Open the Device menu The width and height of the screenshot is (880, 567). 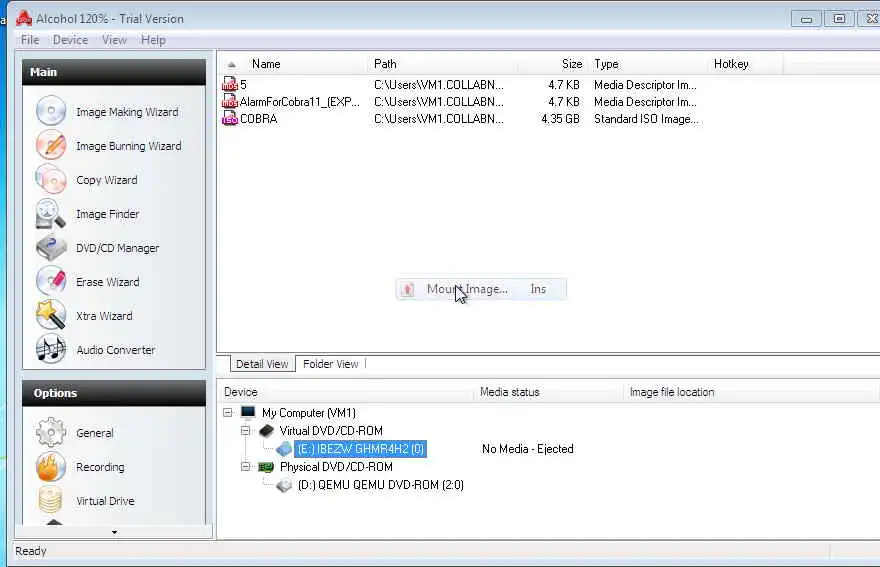coord(70,40)
